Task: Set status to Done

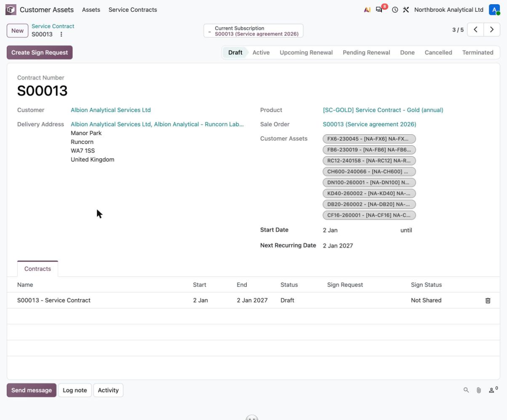Action: coord(407,53)
